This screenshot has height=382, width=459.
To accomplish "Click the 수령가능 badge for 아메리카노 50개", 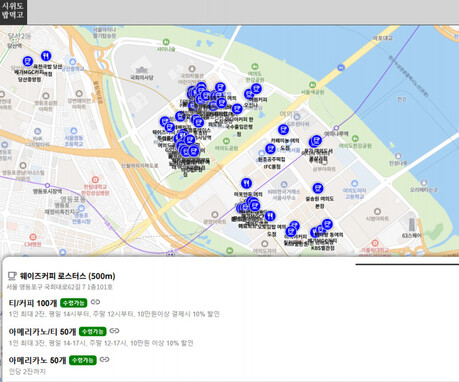I will [83, 360].
